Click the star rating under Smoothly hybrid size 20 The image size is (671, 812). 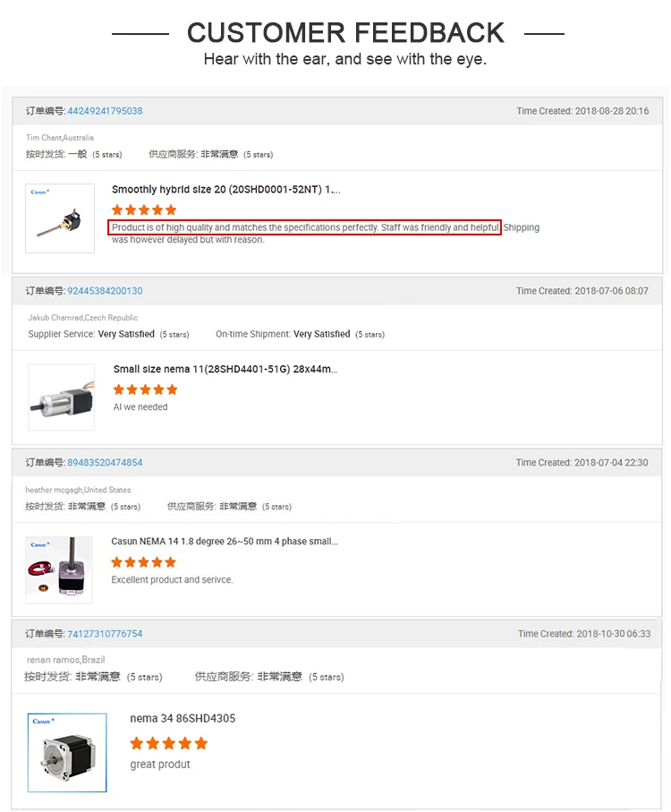coord(144,209)
